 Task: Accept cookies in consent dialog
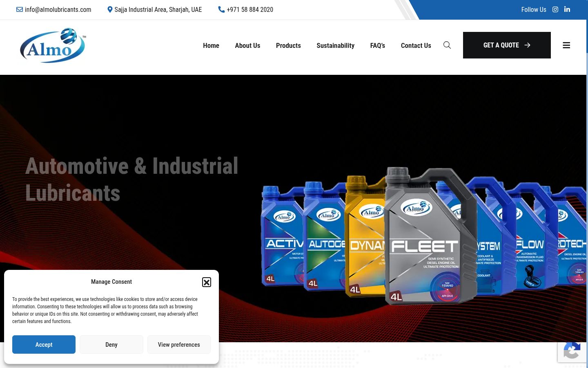(x=44, y=344)
